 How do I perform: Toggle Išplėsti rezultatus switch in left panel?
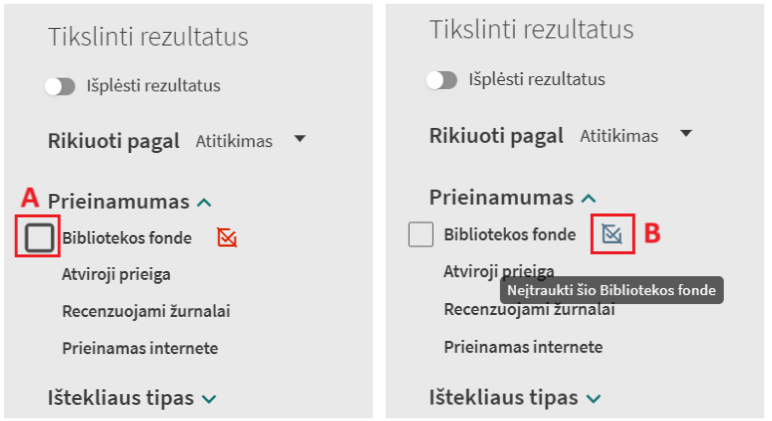[60, 87]
